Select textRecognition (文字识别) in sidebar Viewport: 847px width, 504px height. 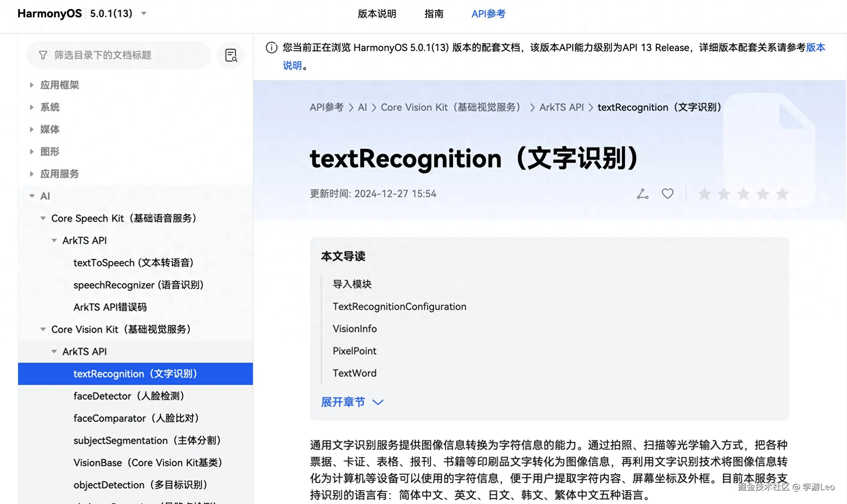click(135, 374)
